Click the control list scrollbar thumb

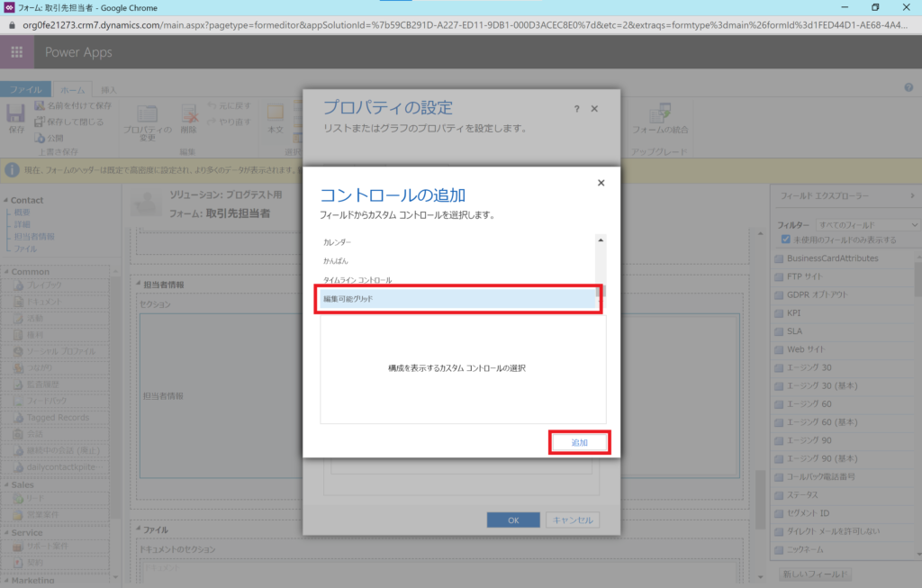tap(601, 291)
